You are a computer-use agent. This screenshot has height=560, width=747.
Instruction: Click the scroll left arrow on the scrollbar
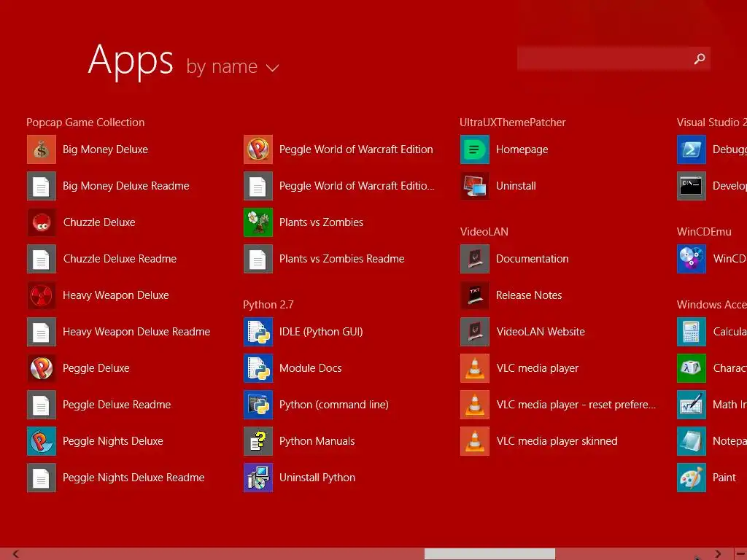[x=16, y=554]
